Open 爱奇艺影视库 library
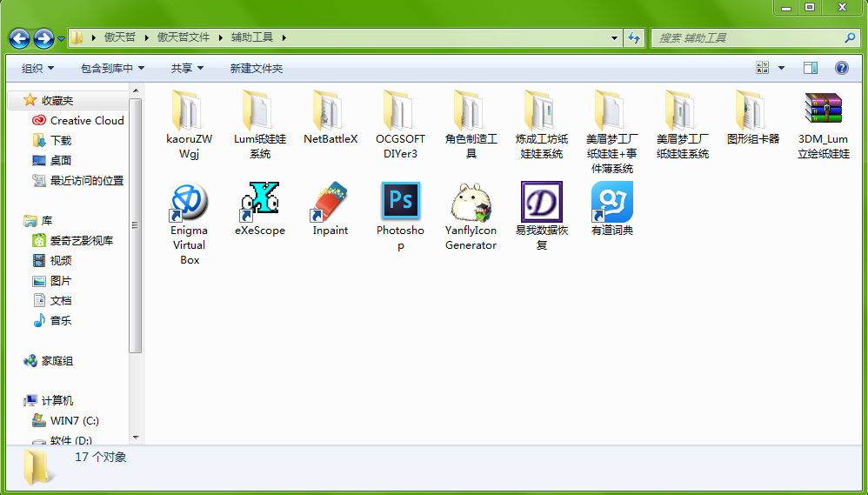This screenshot has width=868, height=495. tap(72, 240)
